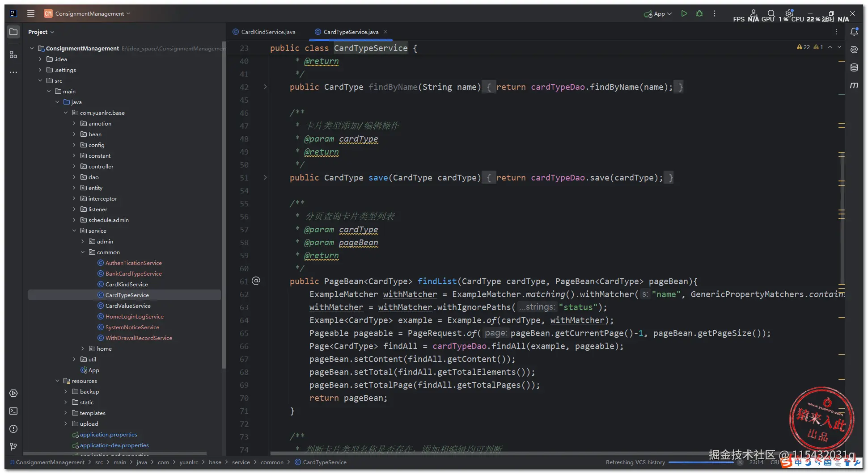Screen dimensions: 868x474
Task: Jump to next highlighted problem arrow
Action: point(839,47)
